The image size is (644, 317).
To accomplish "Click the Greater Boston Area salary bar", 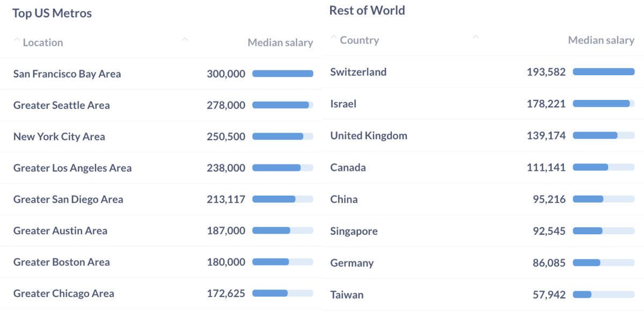I will (283, 262).
